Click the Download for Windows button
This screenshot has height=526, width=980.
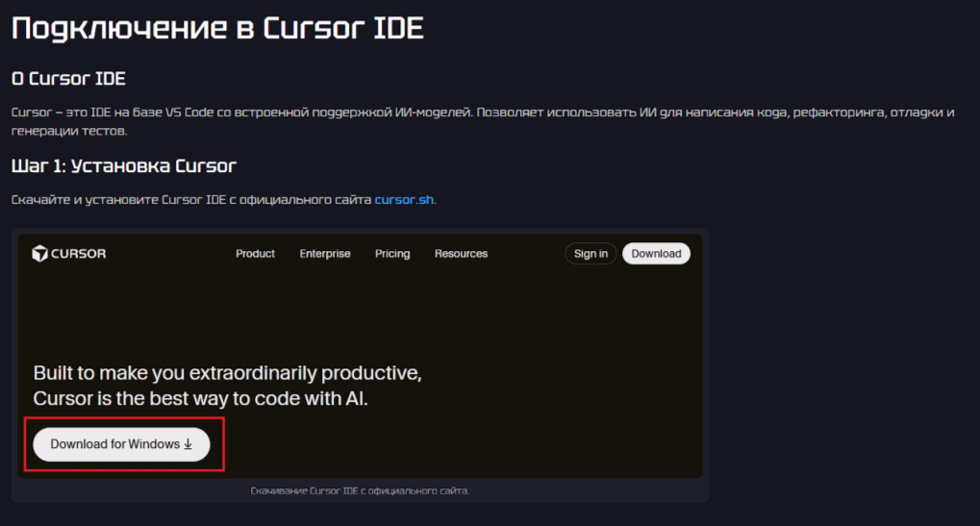[x=115, y=444]
